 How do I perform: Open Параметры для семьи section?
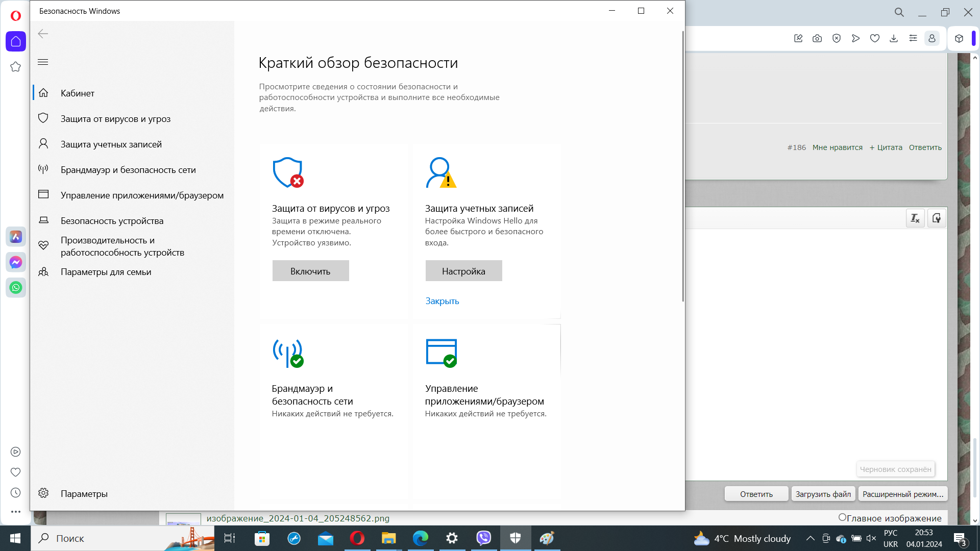tap(106, 272)
